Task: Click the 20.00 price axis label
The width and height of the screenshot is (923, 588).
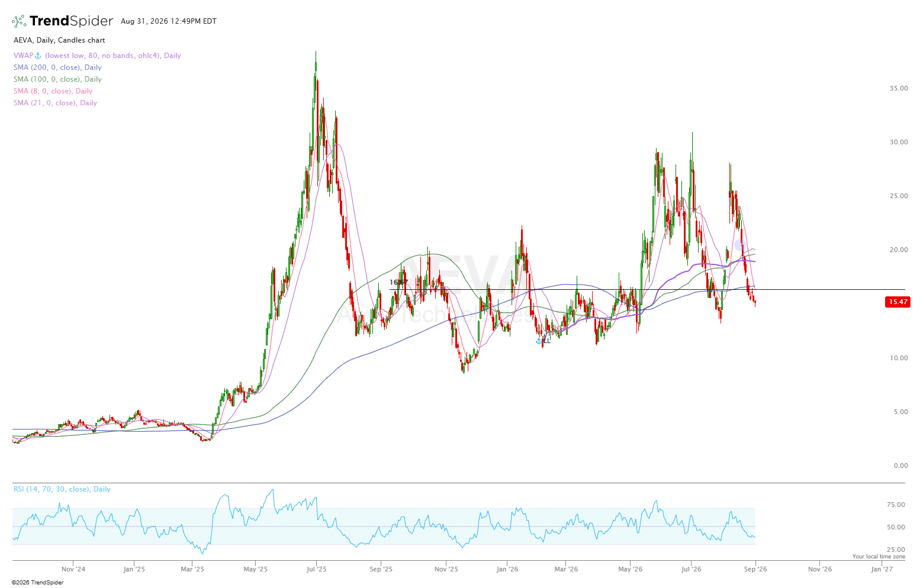Action: pos(899,250)
